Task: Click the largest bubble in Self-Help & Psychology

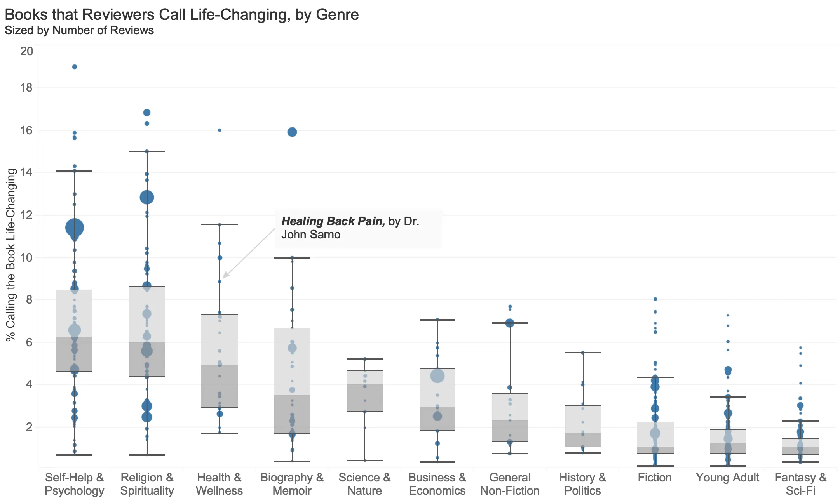Action: point(74,228)
